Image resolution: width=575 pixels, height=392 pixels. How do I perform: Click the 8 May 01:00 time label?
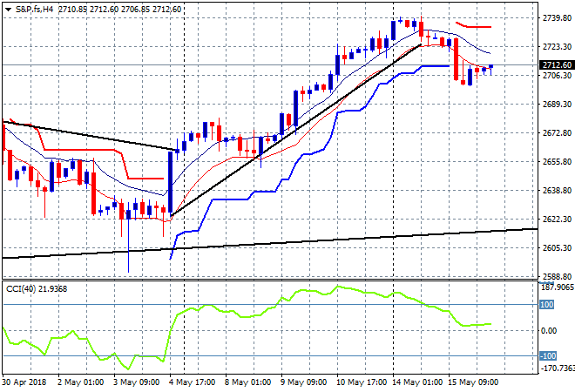click(248, 382)
